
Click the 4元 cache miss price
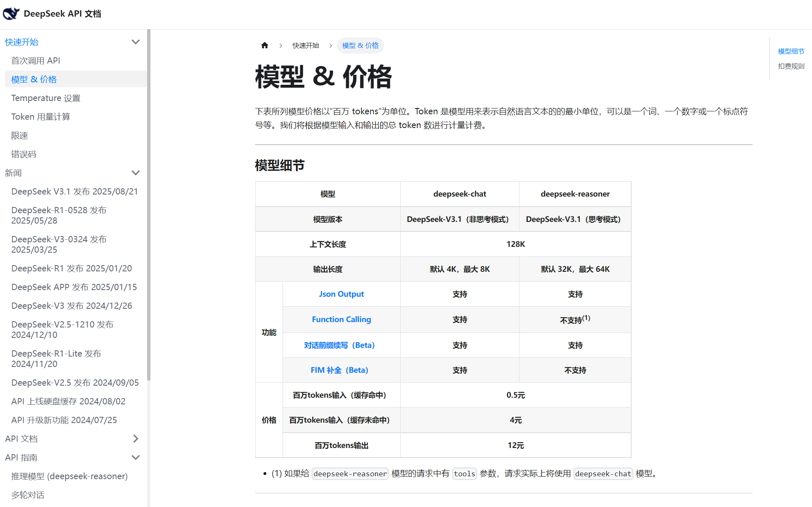pyautogui.click(x=516, y=420)
